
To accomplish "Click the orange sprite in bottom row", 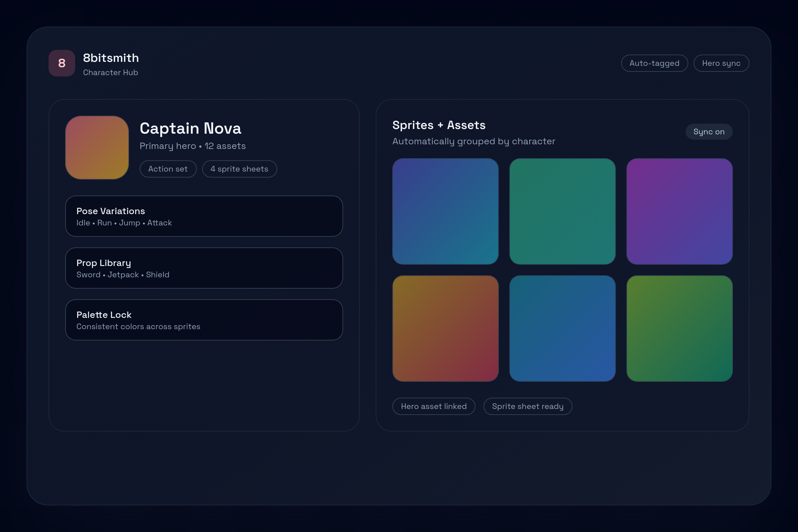I will coord(446,328).
